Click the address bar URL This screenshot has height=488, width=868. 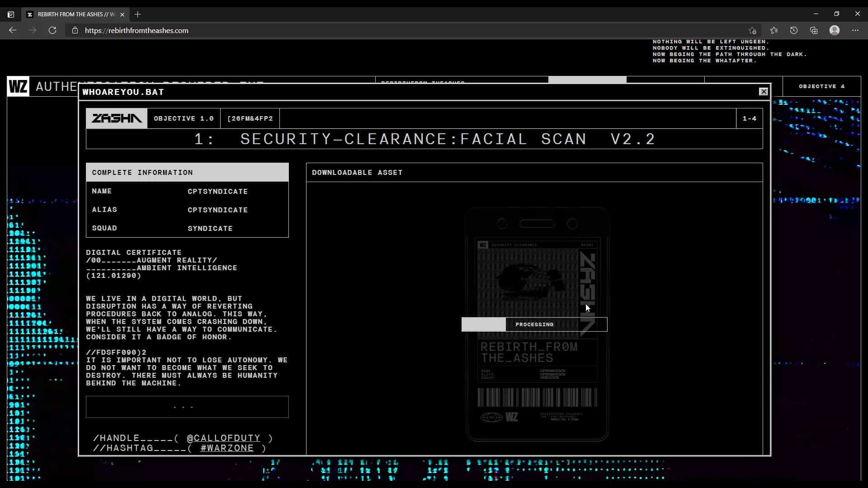(x=137, y=30)
